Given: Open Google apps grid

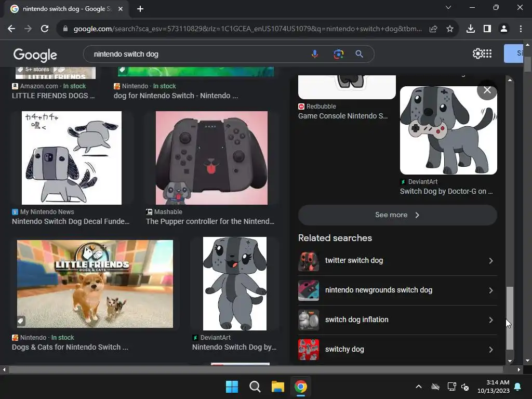Looking at the screenshot, I should [x=487, y=54].
